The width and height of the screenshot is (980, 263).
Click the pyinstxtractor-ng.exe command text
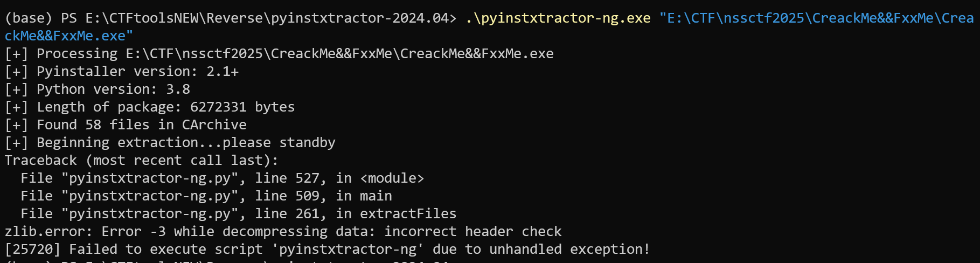pyautogui.click(x=558, y=18)
